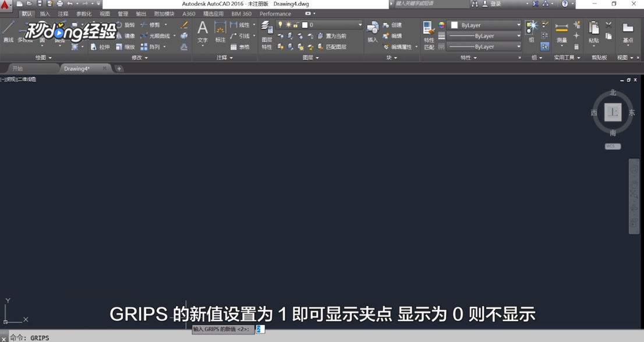Screen dimensions: 644x342
Task: Toggle layer freeze sun icon
Action: pyautogui.click(x=288, y=25)
